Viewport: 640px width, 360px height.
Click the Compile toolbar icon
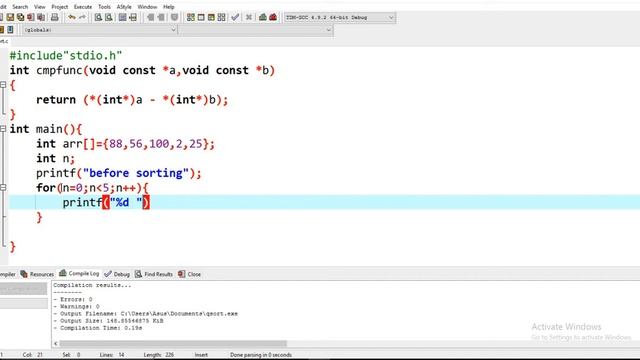(191, 17)
